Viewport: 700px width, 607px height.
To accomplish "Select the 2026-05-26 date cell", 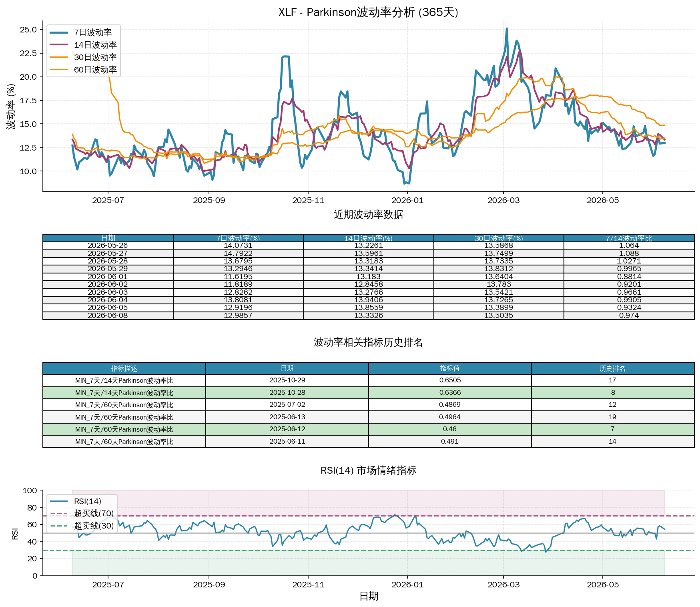I will click(108, 246).
